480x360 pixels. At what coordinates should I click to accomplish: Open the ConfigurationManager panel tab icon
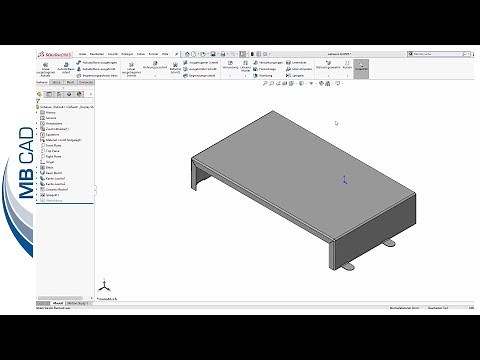point(59,94)
